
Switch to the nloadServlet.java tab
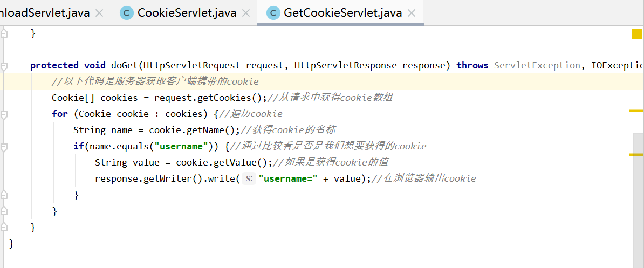pos(45,13)
